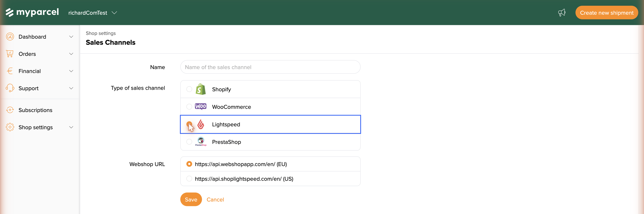
Task: Click the Shopify option label
Action: pos(222,89)
